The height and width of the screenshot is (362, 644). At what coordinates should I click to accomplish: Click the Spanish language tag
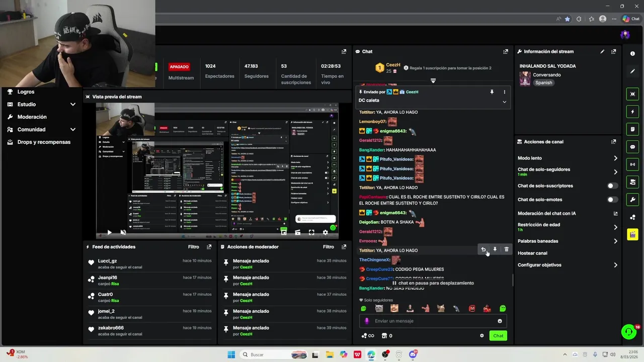coord(543,83)
